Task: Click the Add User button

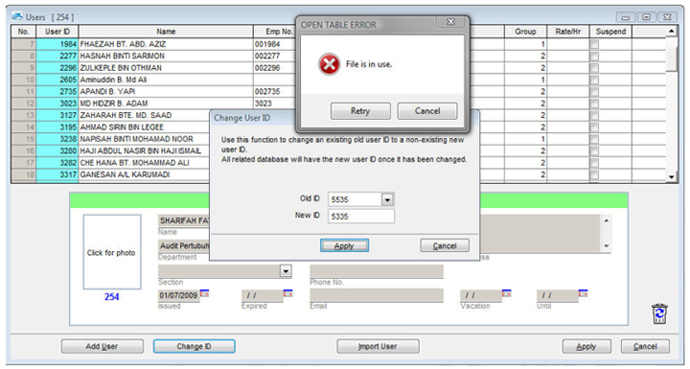Action: point(102,347)
